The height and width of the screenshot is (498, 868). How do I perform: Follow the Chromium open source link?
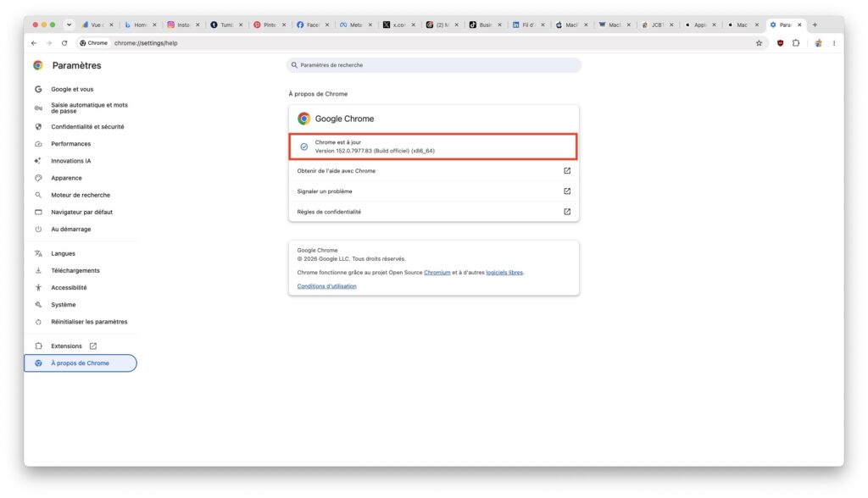point(437,273)
